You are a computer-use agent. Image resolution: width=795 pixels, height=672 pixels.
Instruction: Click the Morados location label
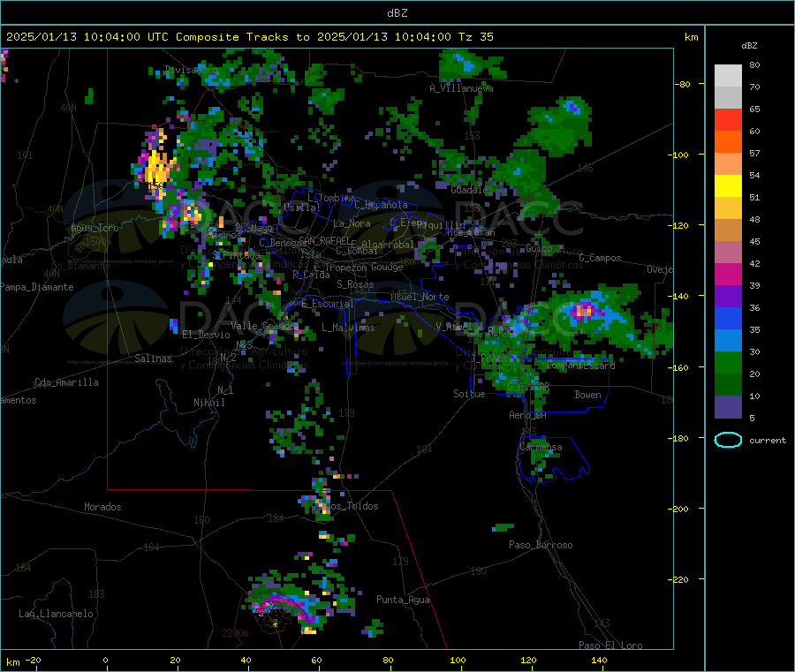pos(102,507)
